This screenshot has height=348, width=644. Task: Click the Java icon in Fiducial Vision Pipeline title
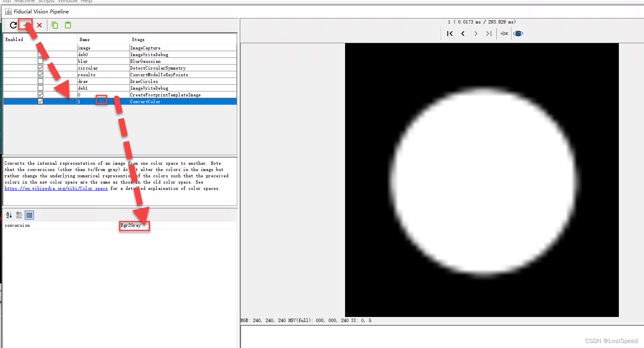(8, 11)
